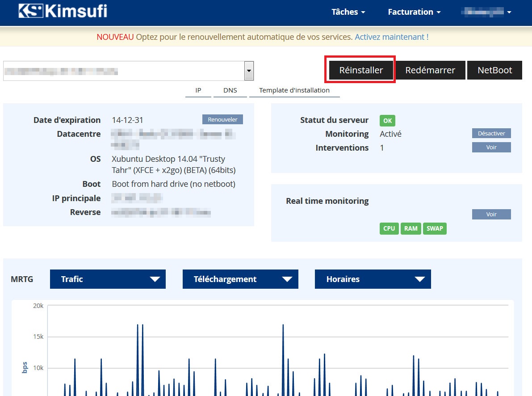Click the Kimsufi logo

tap(63, 11)
